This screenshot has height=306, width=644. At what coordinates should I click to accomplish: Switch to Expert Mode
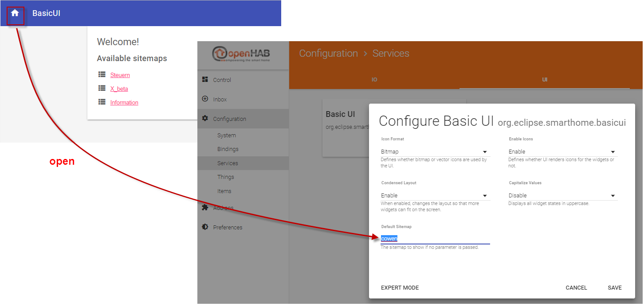400,287
